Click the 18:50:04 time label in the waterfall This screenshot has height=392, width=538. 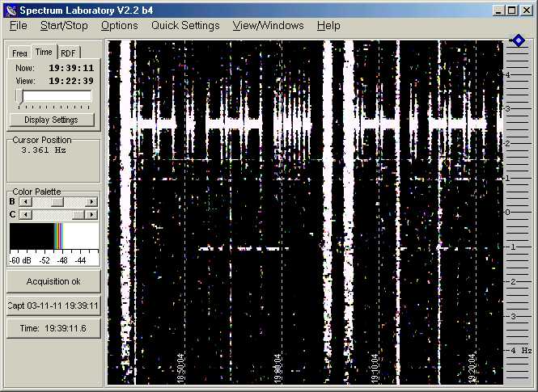coord(181,369)
